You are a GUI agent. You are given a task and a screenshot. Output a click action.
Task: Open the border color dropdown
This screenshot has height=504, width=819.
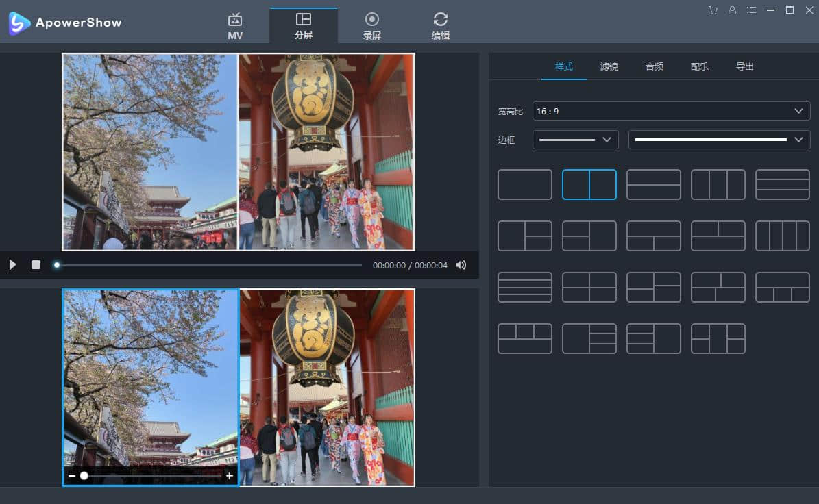(x=719, y=140)
